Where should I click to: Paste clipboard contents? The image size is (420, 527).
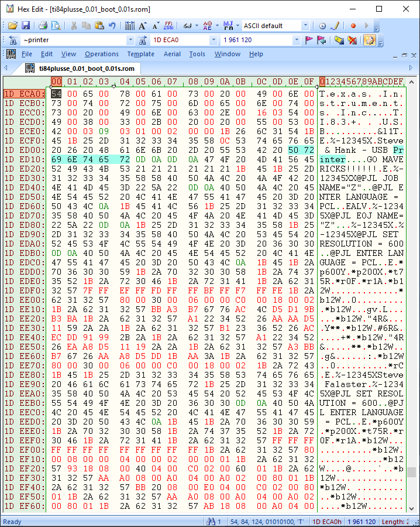(x=99, y=26)
